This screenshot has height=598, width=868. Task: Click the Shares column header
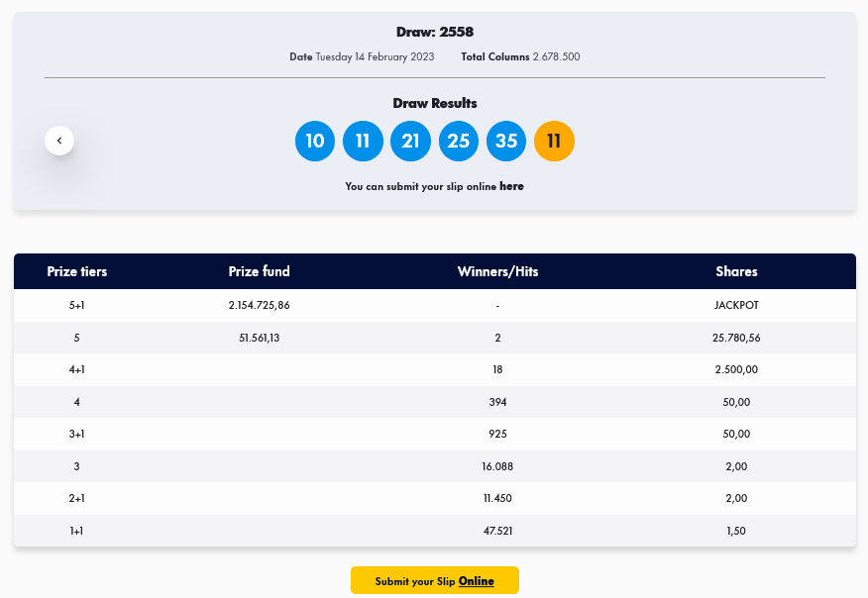click(736, 271)
